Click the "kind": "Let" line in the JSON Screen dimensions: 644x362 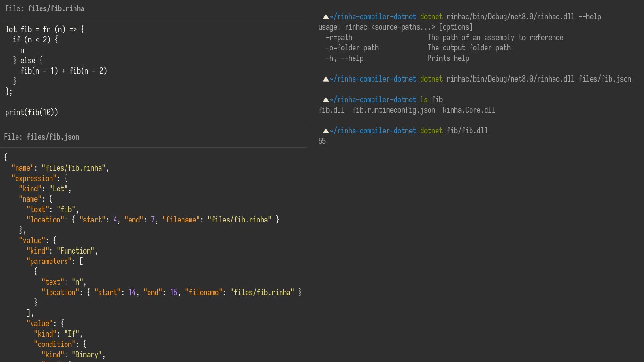(x=45, y=189)
